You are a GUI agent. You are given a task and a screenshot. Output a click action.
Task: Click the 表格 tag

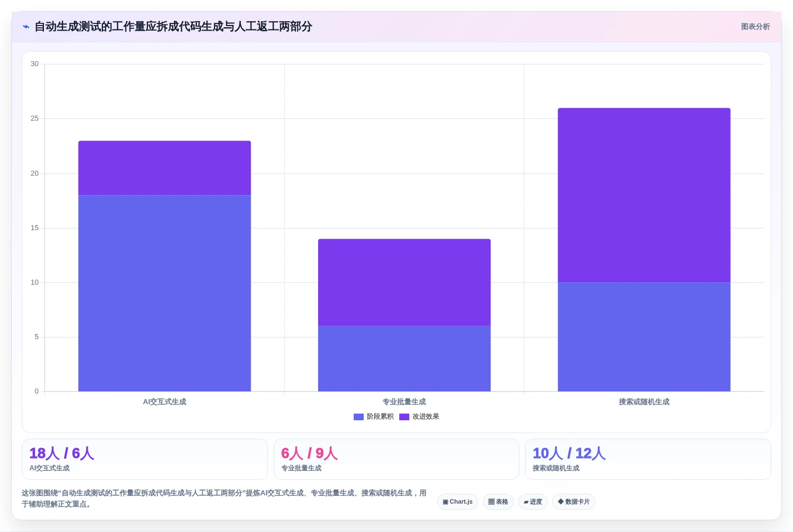click(498, 502)
